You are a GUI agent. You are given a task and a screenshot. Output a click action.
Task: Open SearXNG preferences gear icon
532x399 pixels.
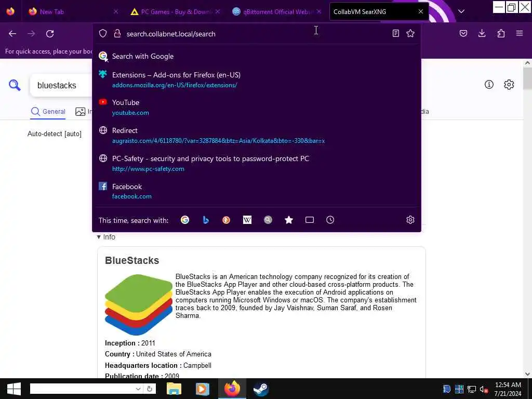click(509, 85)
